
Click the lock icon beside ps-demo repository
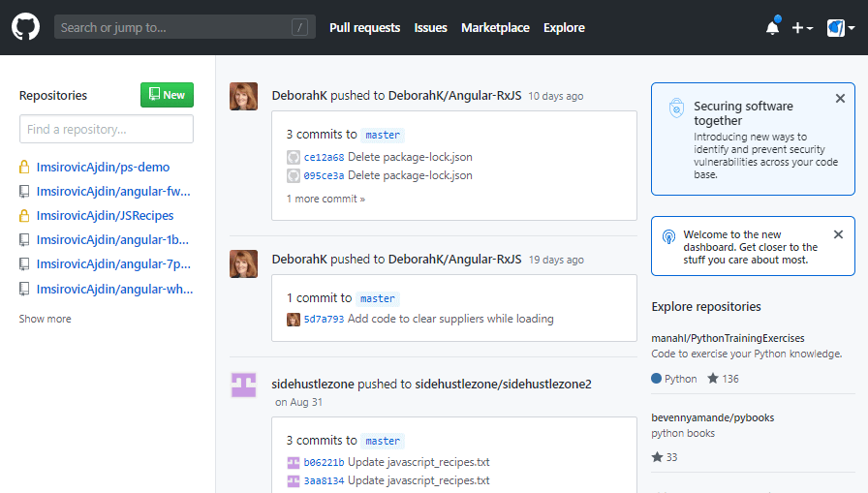coord(24,167)
